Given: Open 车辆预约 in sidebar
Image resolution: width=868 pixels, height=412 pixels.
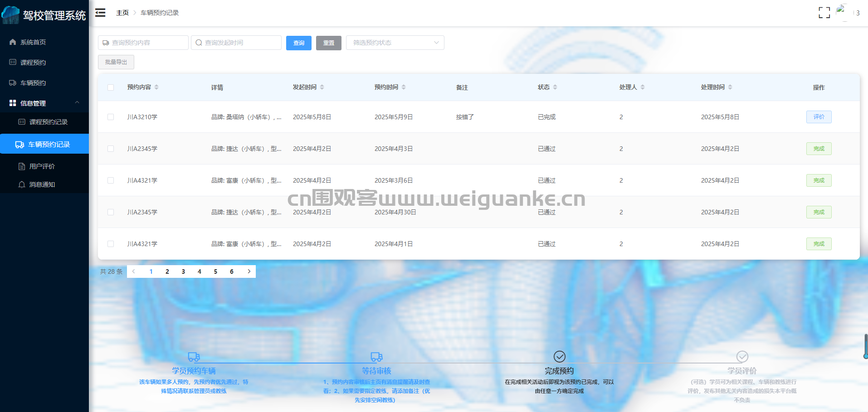Looking at the screenshot, I should [44, 83].
